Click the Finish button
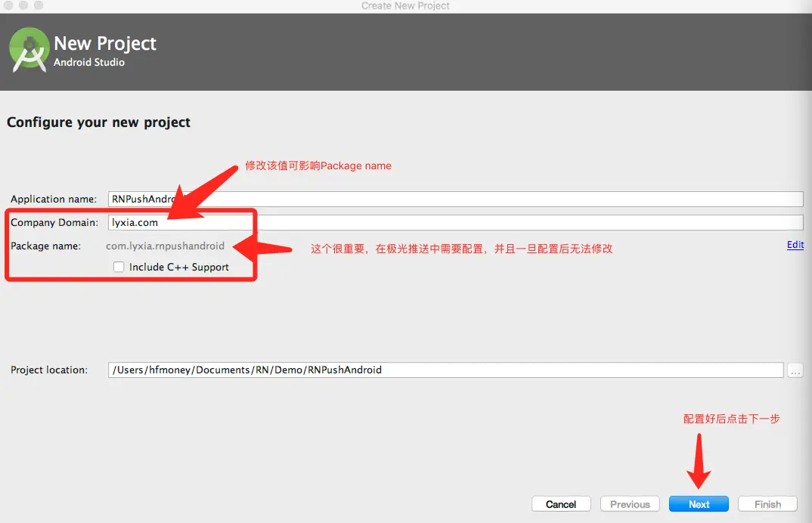812x523 pixels. tap(767, 504)
